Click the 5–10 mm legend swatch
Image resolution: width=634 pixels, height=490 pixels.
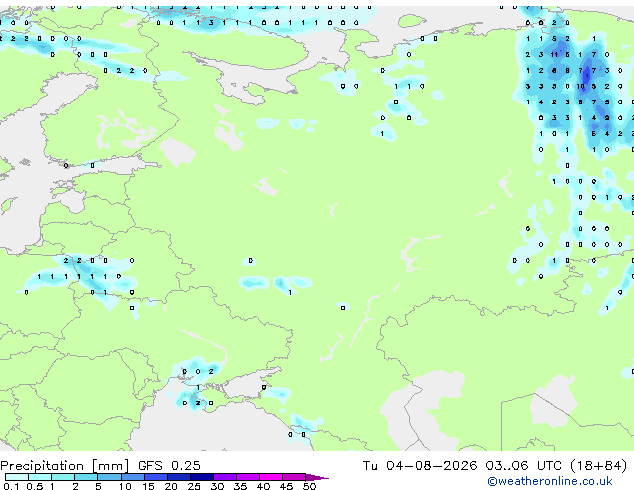[x=109, y=477]
